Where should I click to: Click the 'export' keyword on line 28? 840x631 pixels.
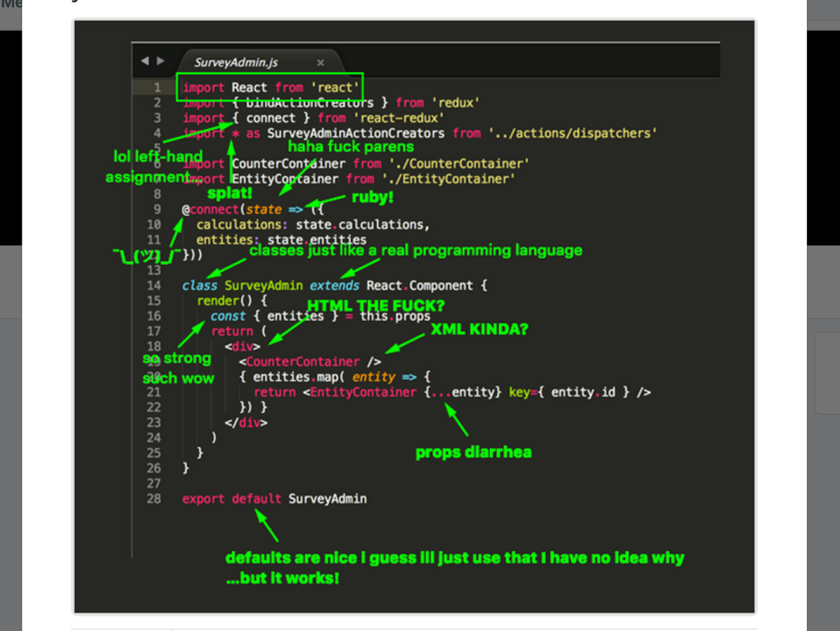point(203,499)
